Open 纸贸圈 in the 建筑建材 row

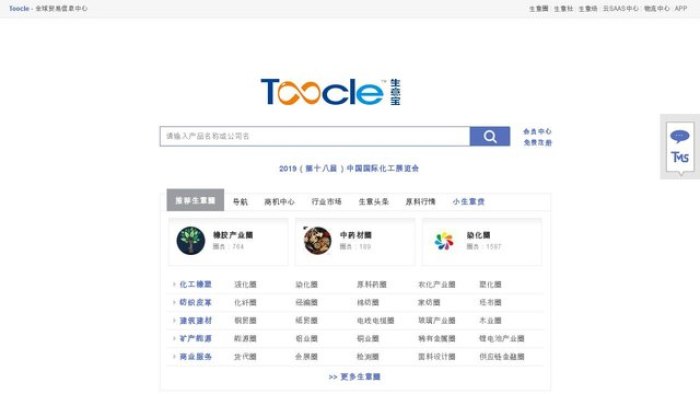[306, 320]
